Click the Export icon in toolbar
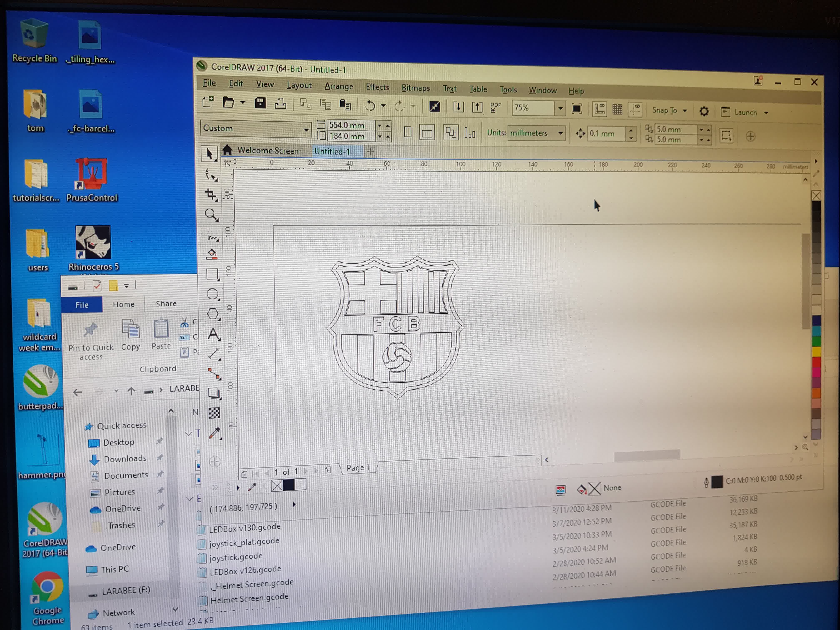The width and height of the screenshot is (840, 630). tap(477, 107)
